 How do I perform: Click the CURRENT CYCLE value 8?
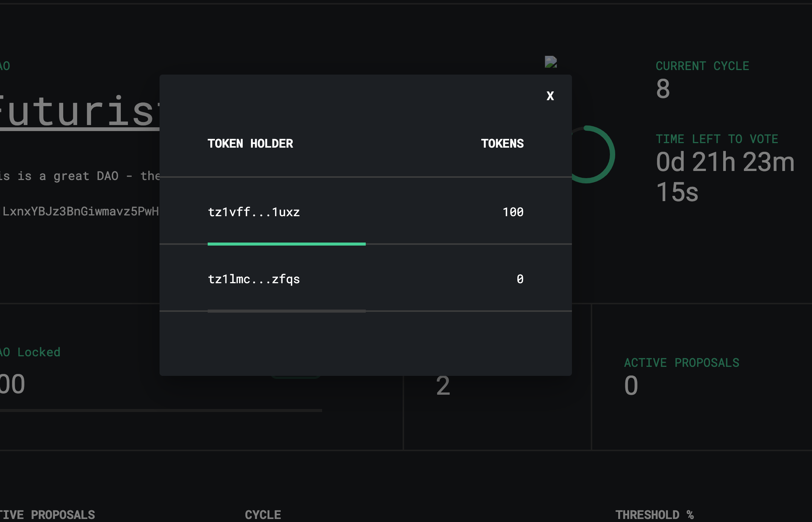coord(663,89)
